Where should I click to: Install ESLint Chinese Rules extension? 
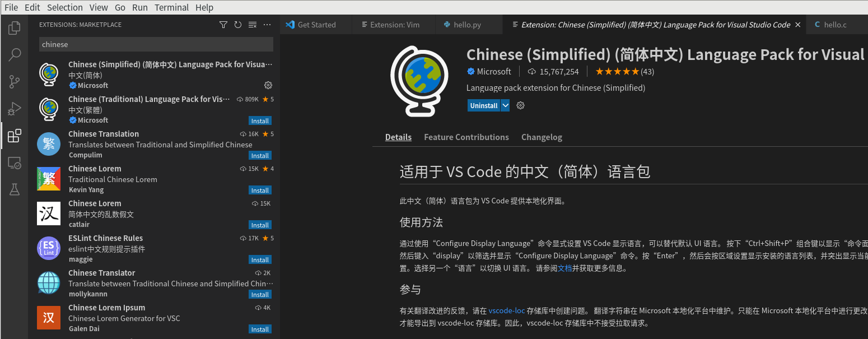coord(260,260)
